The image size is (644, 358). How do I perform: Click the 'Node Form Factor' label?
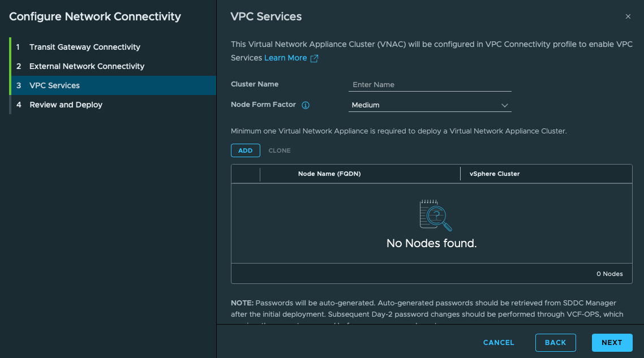tap(263, 105)
